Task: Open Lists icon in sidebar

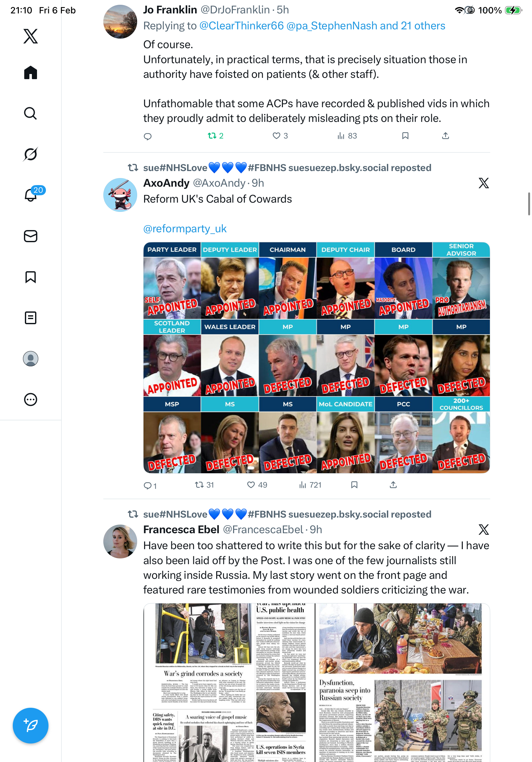Action: (x=31, y=317)
